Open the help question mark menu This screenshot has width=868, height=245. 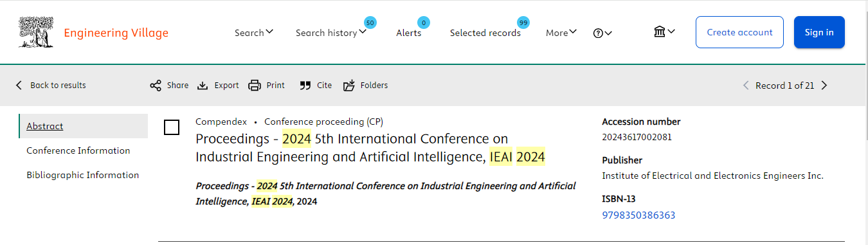602,33
